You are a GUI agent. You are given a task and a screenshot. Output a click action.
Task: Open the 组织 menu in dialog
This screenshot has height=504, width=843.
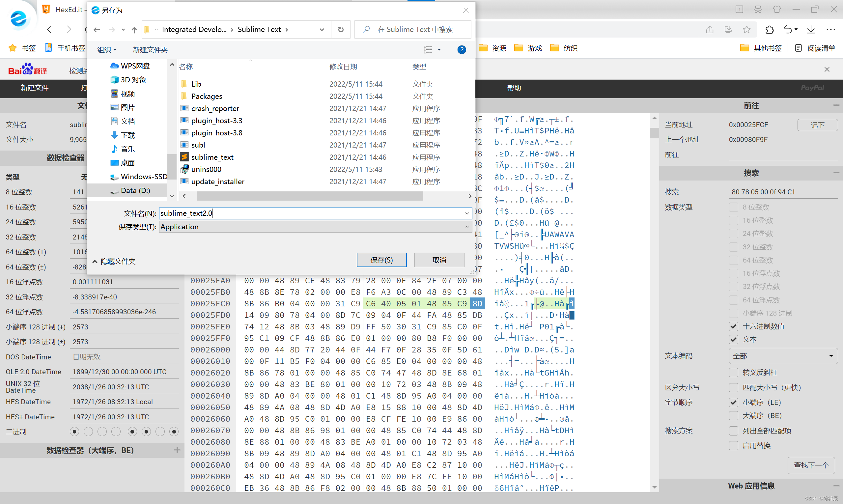tap(106, 50)
